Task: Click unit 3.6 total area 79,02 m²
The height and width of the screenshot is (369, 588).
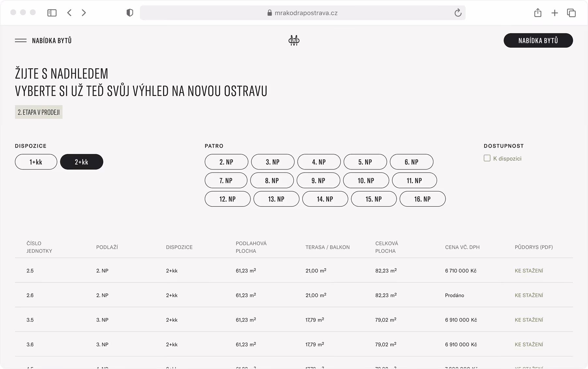Action: [x=386, y=345]
